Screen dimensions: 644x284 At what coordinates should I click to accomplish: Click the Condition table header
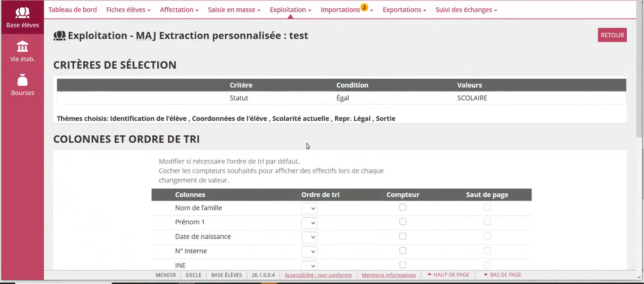click(352, 85)
